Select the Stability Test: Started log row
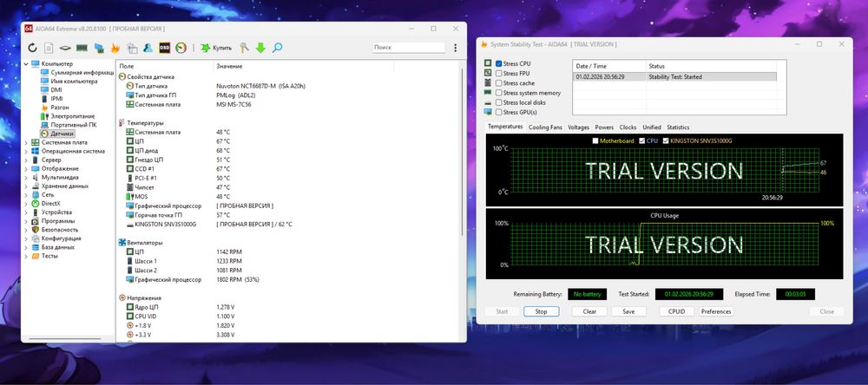 coord(674,77)
